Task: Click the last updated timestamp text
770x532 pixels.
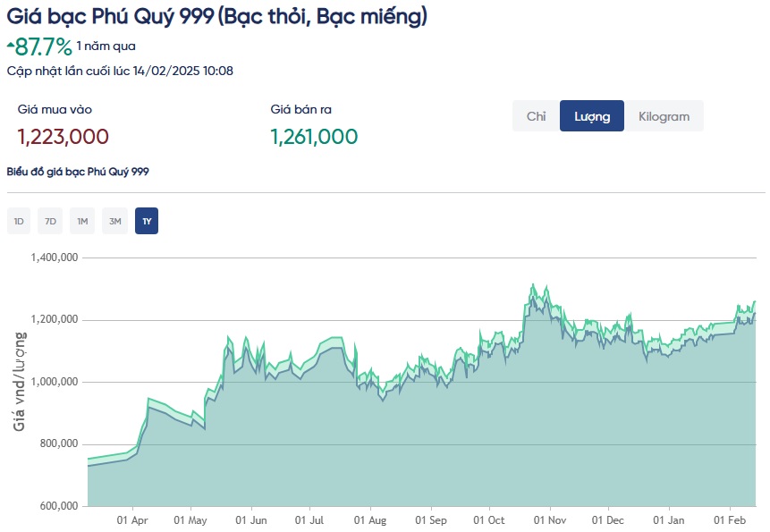Action: point(120,71)
